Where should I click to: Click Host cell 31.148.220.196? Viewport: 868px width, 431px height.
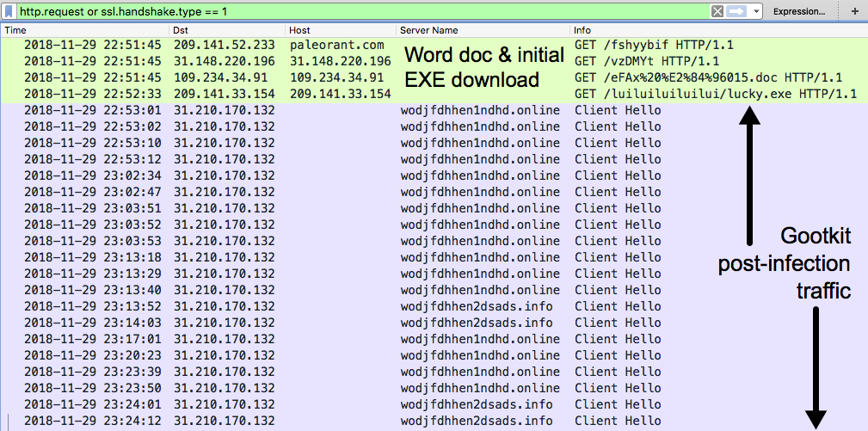341,61
